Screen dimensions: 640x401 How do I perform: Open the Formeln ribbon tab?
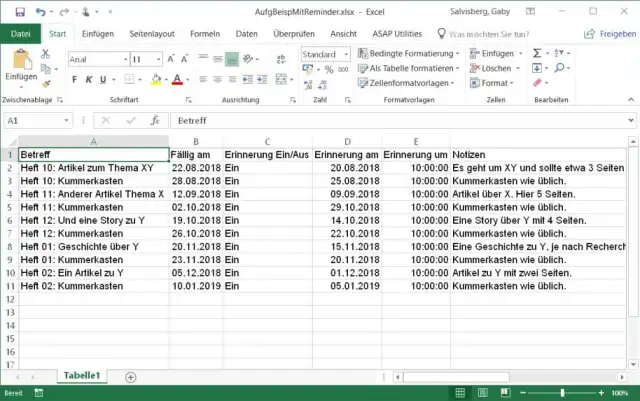coord(204,33)
